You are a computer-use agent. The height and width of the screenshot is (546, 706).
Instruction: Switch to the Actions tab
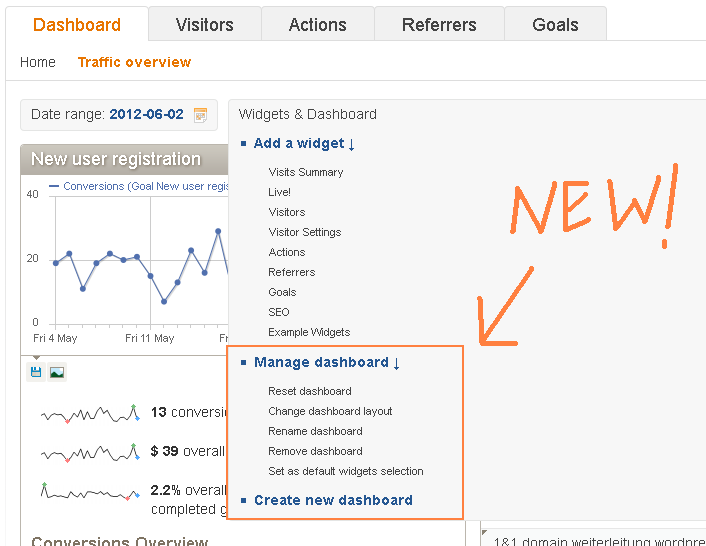[x=318, y=25]
